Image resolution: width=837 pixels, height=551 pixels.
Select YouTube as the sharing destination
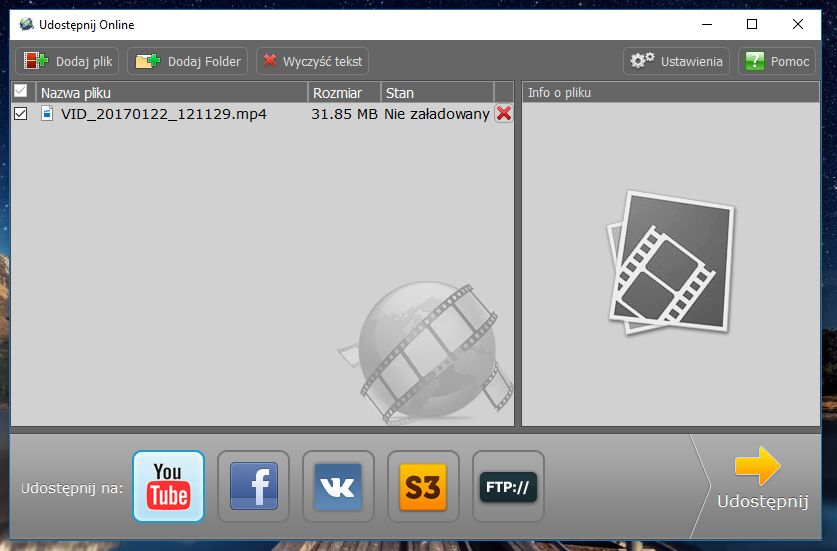coord(168,486)
